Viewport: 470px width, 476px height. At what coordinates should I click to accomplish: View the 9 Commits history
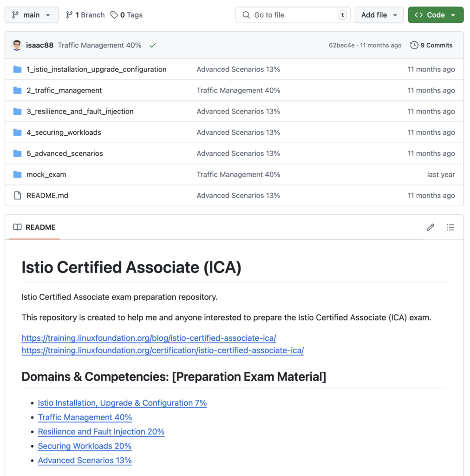(x=431, y=45)
